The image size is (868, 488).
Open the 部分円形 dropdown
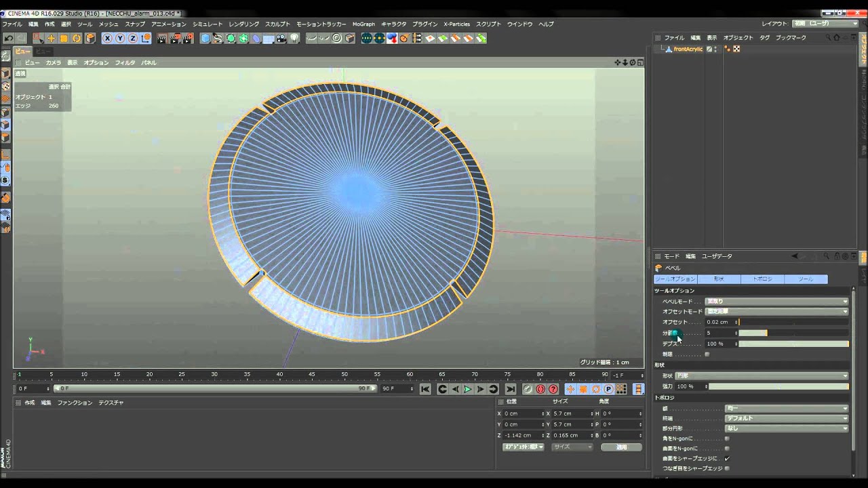pyautogui.click(x=787, y=429)
